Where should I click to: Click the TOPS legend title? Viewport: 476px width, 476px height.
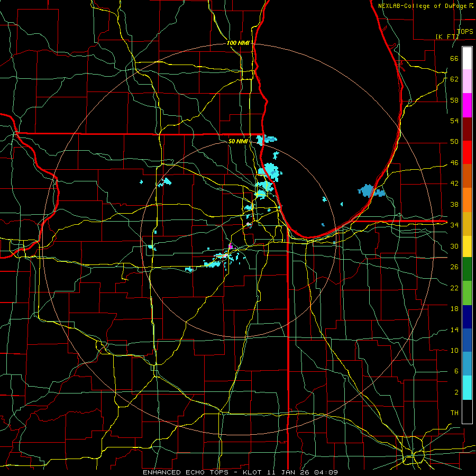coord(465,31)
